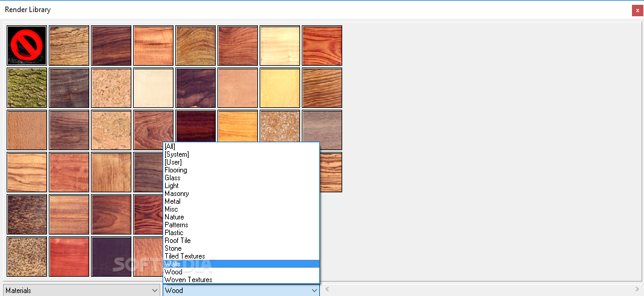Pick the dark purple wood thumbnail in bottom row
644x296 pixels.
point(111,257)
